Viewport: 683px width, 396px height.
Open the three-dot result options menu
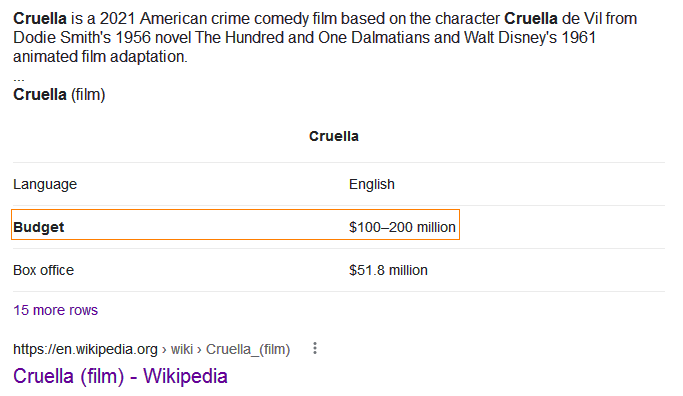[314, 348]
